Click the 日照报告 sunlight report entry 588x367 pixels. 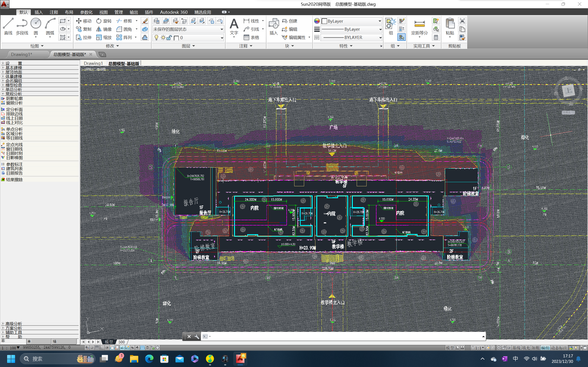click(14, 173)
